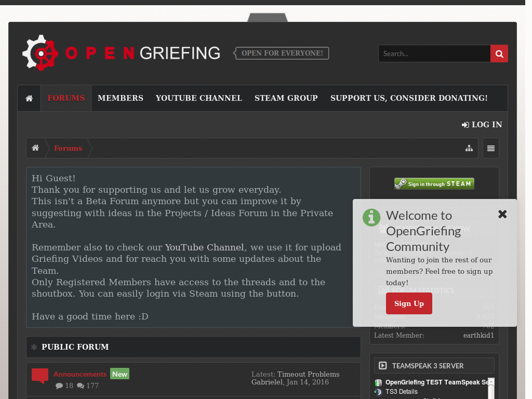The height and width of the screenshot is (399, 532).
Task: Click the red Announcements forum speech bubble icon
Action: (x=40, y=376)
